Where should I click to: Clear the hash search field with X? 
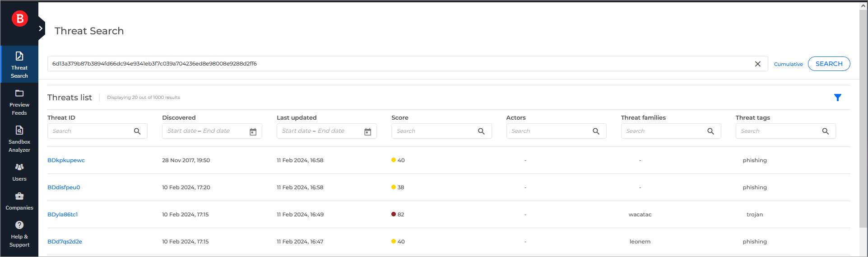pyautogui.click(x=757, y=64)
